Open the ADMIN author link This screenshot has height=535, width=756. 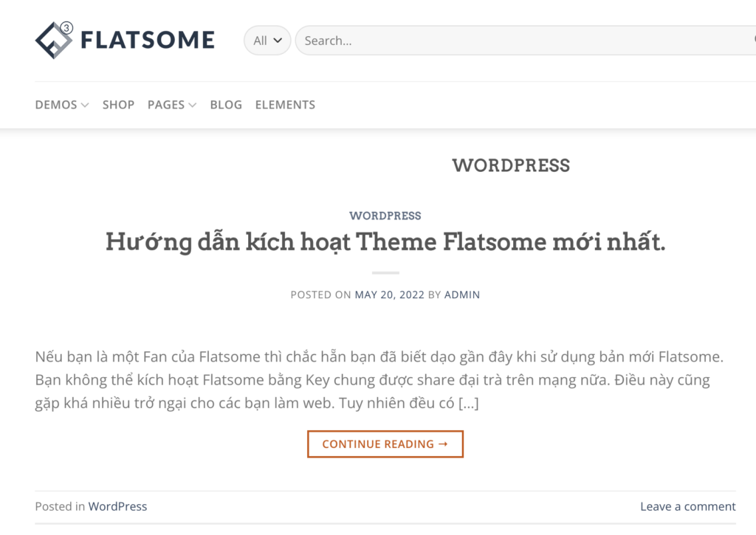(x=462, y=294)
